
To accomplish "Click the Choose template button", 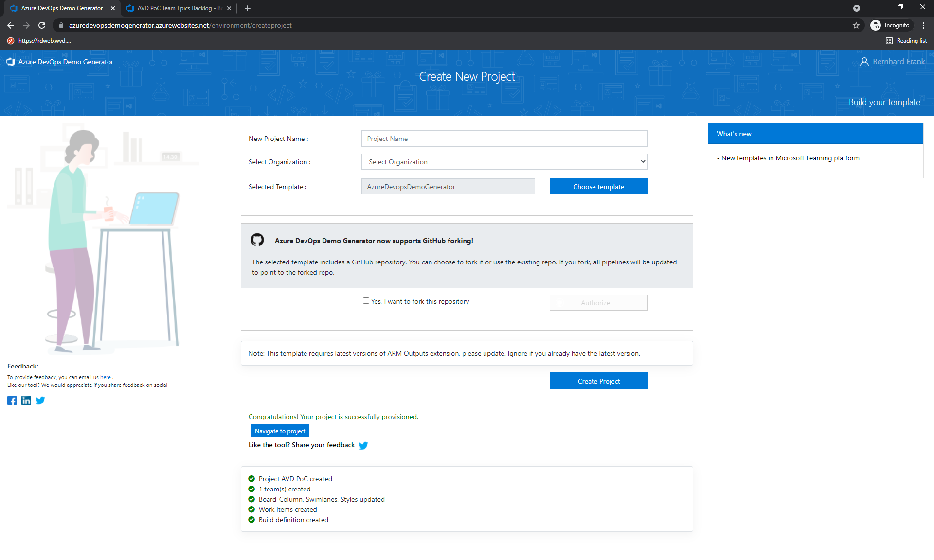I will (598, 187).
